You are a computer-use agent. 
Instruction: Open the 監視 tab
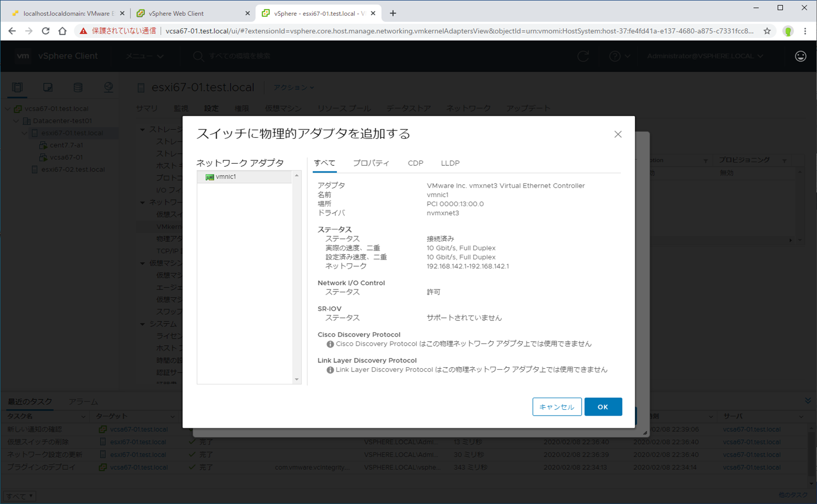pyautogui.click(x=181, y=108)
